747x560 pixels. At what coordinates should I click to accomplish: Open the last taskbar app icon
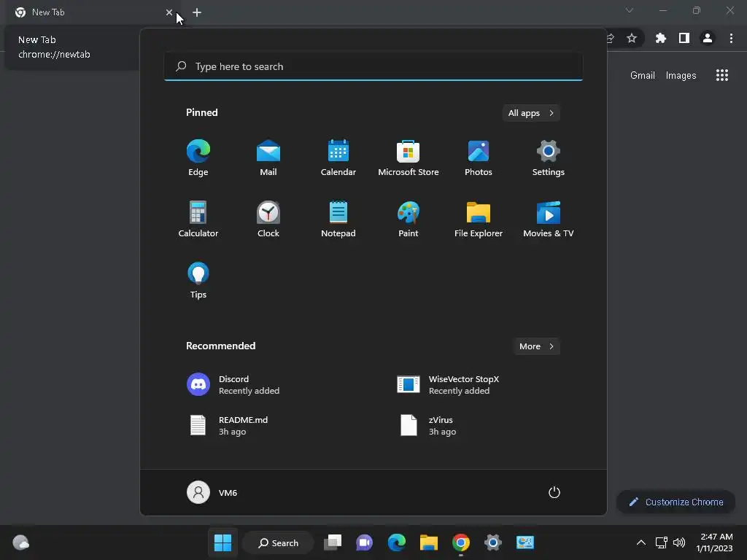click(x=525, y=542)
